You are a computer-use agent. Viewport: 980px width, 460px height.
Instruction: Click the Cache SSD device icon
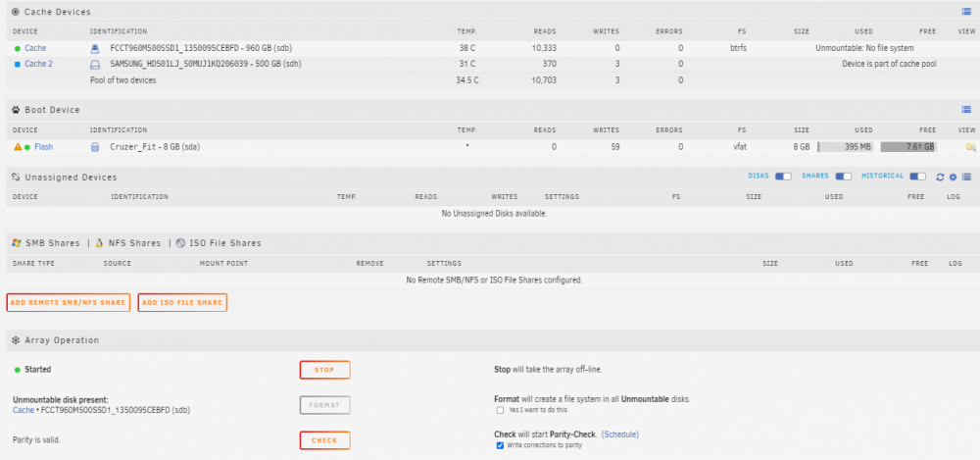pos(95,48)
